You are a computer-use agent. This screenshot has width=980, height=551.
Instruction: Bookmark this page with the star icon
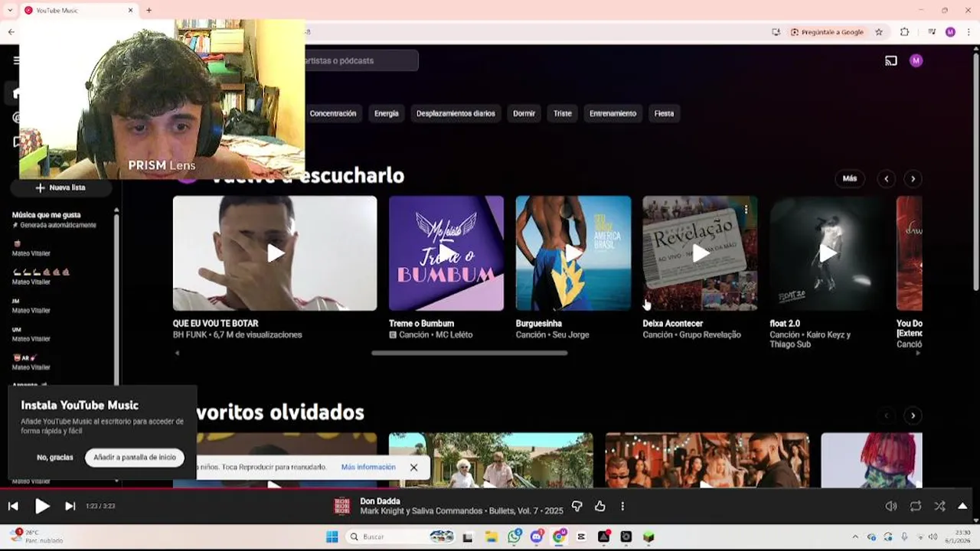[x=879, y=32]
